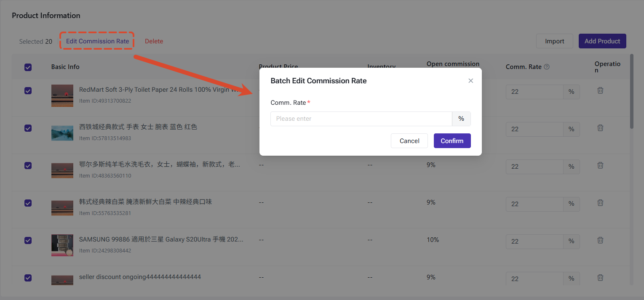Viewport: 644px width, 300px height.
Task: Focus the Comm. Rate Please enter field
Action: (361, 119)
